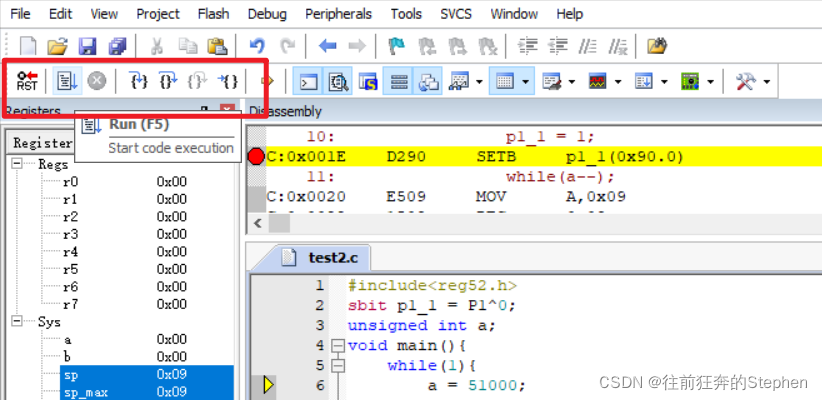Click Show Next Statement yellow arrow icon
This screenshot has width=822, height=400.
(268, 81)
